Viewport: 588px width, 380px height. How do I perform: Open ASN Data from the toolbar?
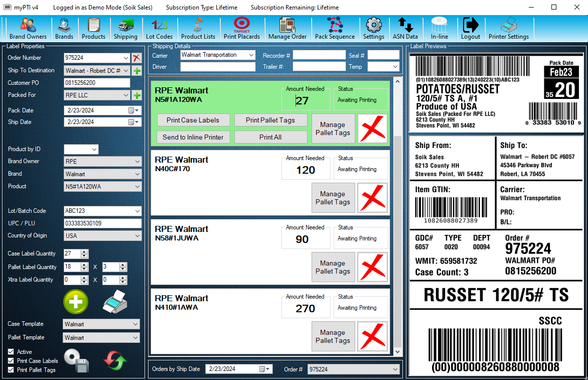coord(405,29)
